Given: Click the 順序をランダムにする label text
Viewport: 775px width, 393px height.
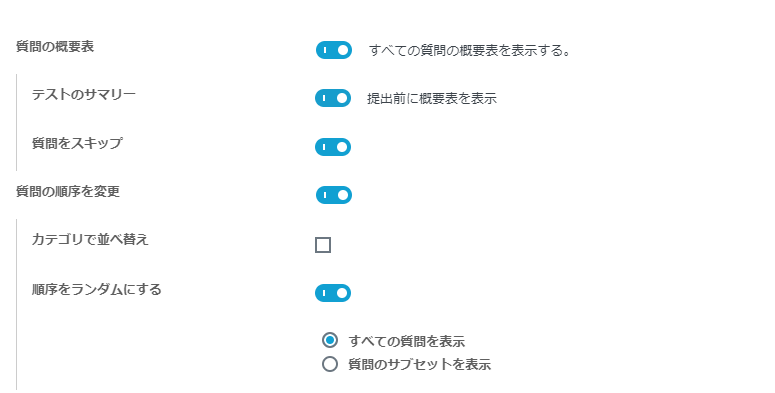Looking at the screenshot, I should click(x=97, y=289).
